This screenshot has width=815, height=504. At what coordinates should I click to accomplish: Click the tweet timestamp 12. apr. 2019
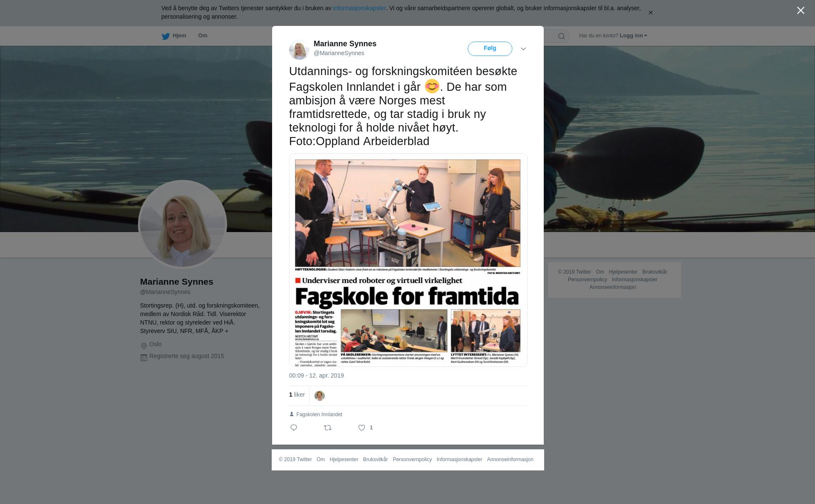coord(317,375)
